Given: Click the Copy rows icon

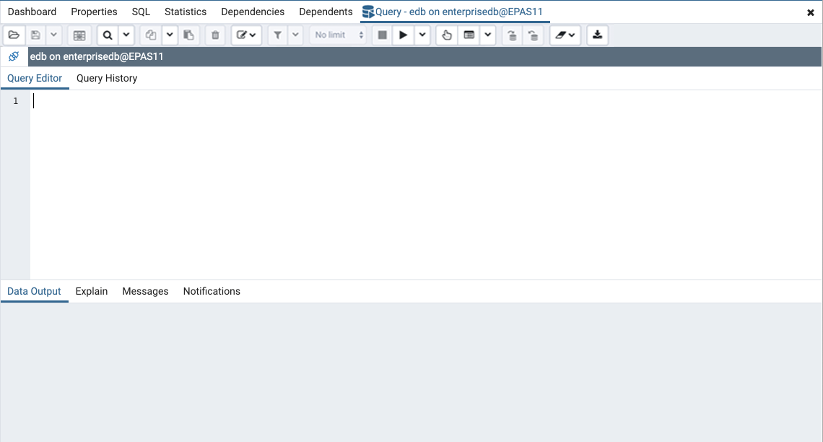Looking at the screenshot, I should click(x=150, y=35).
